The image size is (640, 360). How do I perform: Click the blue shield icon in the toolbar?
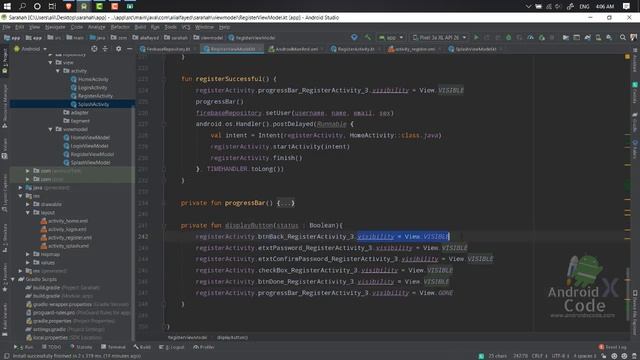(354, 38)
